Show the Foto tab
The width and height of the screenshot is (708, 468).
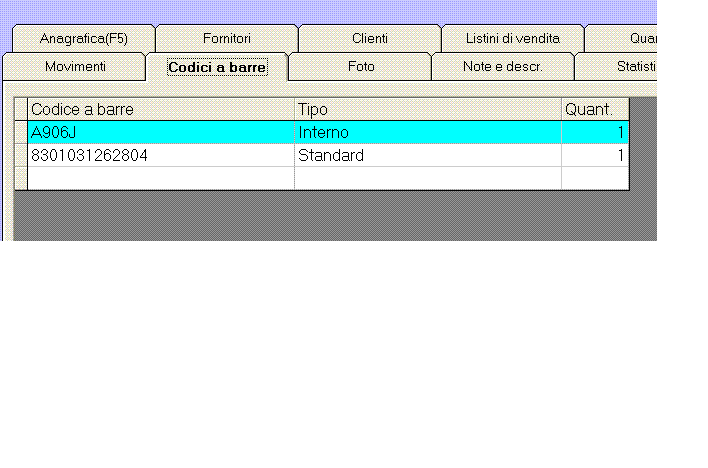361,67
